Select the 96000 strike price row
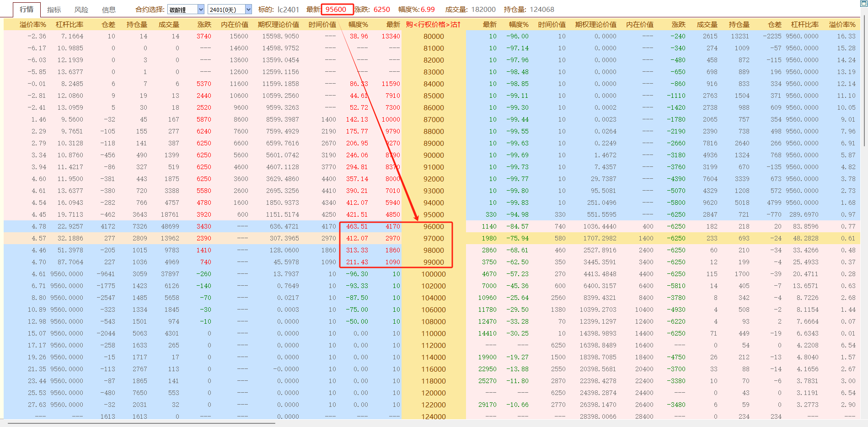Image resolution: width=868 pixels, height=427 pixels. tap(434, 226)
